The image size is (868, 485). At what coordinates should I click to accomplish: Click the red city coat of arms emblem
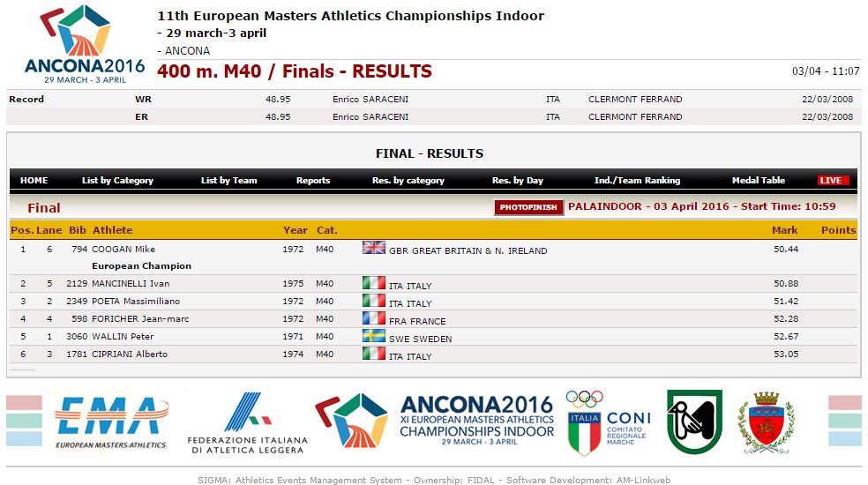click(767, 423)
